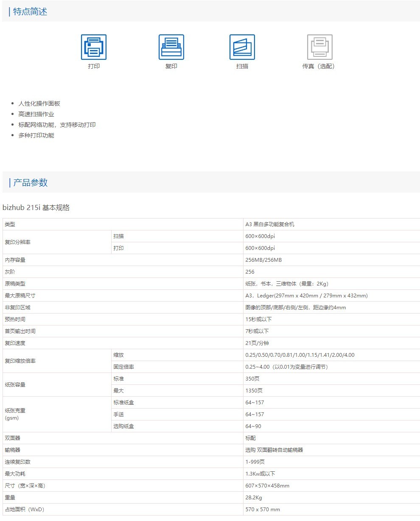420x521 pixels.
Task: Click the value 15秒或以下
Action: (258, 319)
